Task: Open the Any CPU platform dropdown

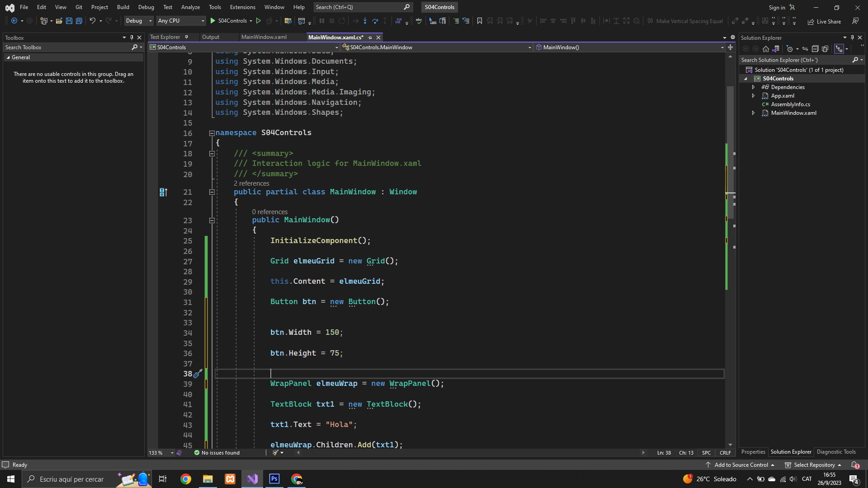Action: click(181, 21)
